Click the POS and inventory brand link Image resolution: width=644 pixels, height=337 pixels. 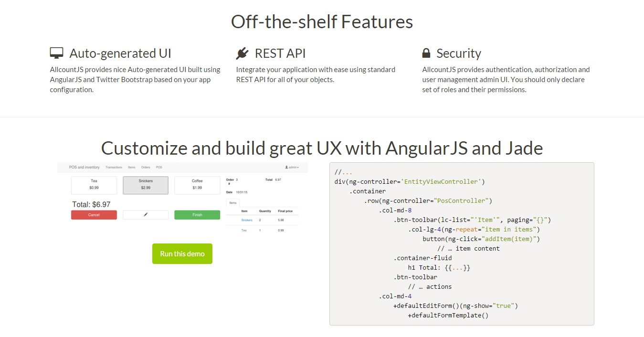pos(84,167)
